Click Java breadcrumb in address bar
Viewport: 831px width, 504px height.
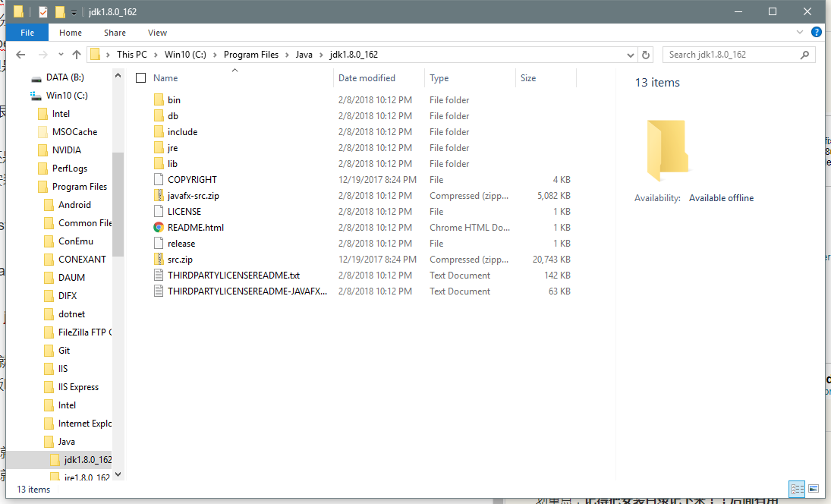click(x=304, y=55)
